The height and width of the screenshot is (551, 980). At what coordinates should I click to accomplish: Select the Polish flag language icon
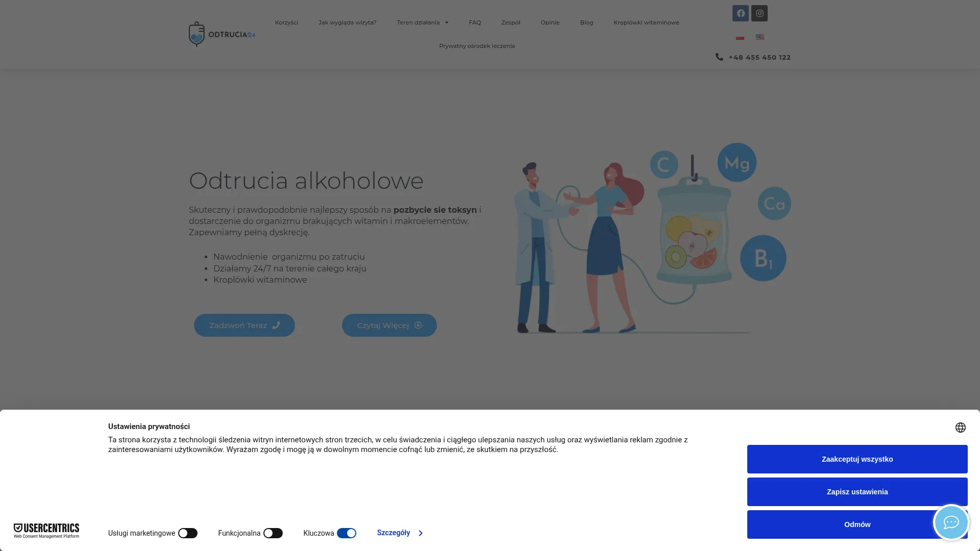click(740, 36)
